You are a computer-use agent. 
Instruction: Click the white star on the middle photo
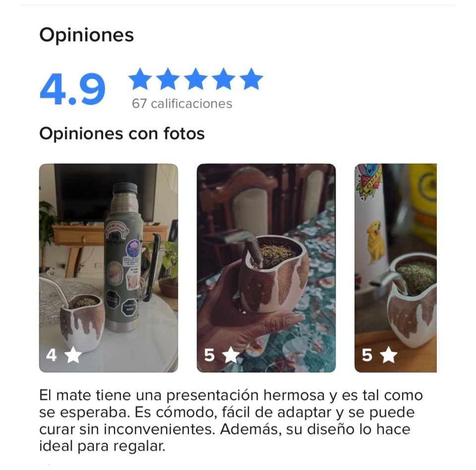coord(231,355)
